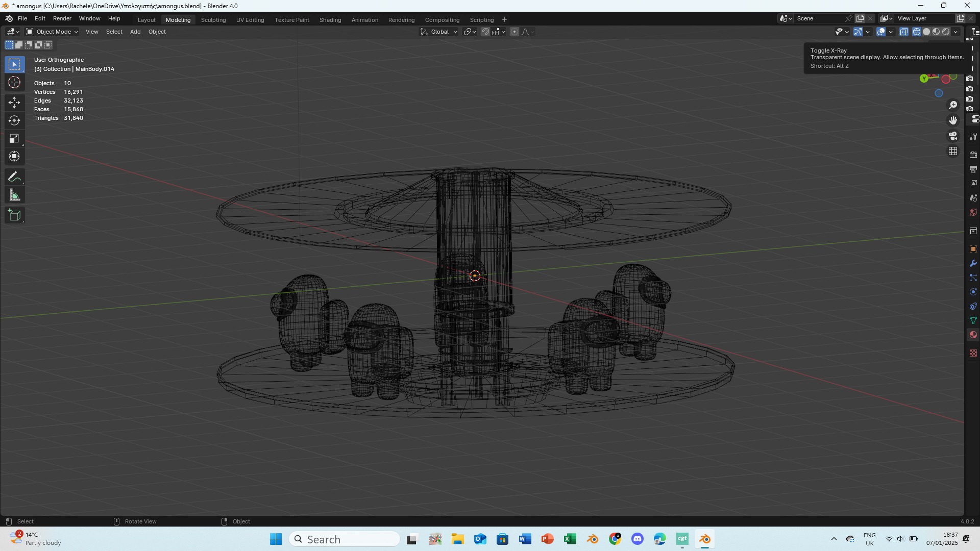
Task: Select the Select Box tool
Action: (x=14, y=64)
